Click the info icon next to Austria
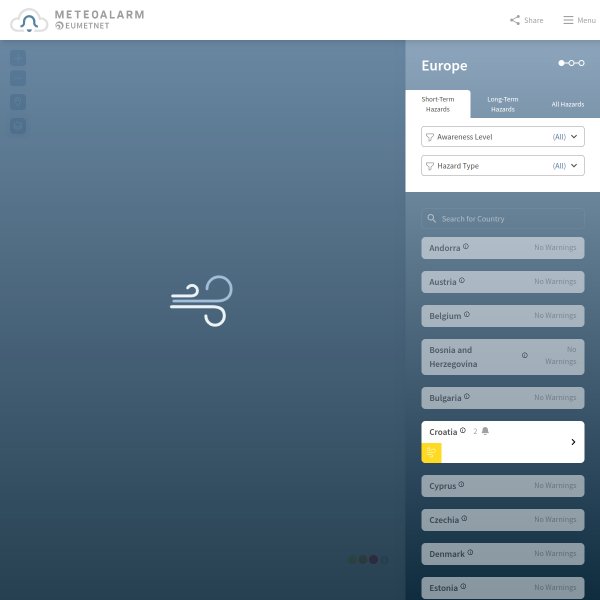Viewport: 600px width, 600px height. 462,280
